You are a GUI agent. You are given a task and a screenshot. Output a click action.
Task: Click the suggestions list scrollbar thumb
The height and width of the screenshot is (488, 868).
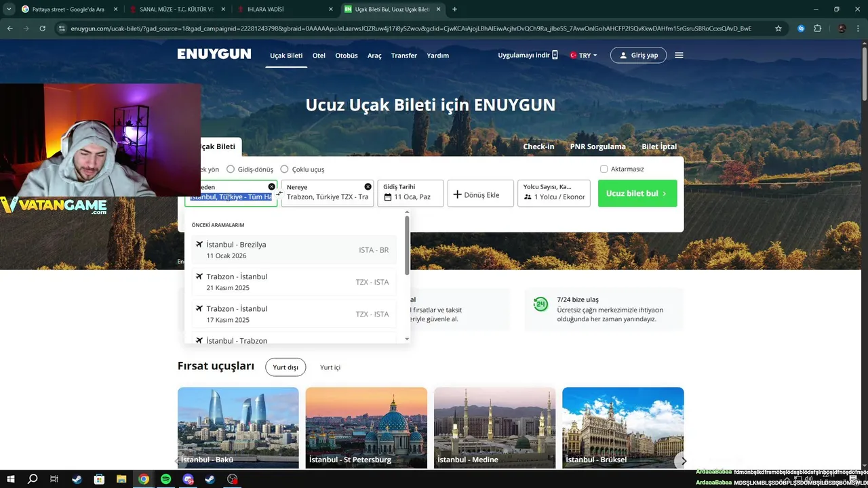[407, 245]
